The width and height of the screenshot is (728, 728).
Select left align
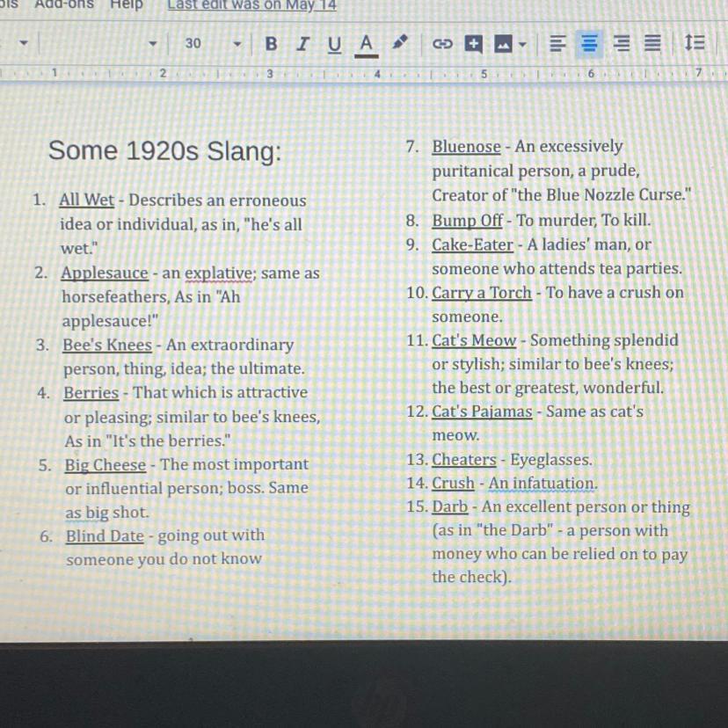[557, 44]
